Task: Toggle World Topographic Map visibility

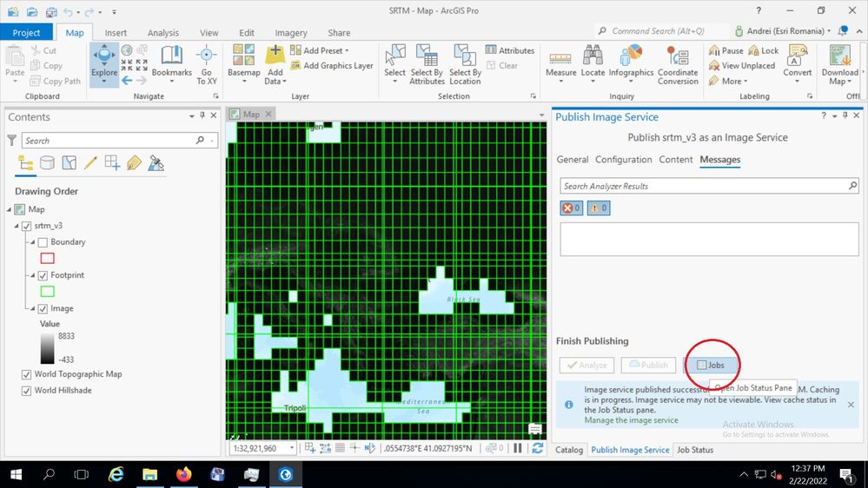Action: [x=26, y=374]
